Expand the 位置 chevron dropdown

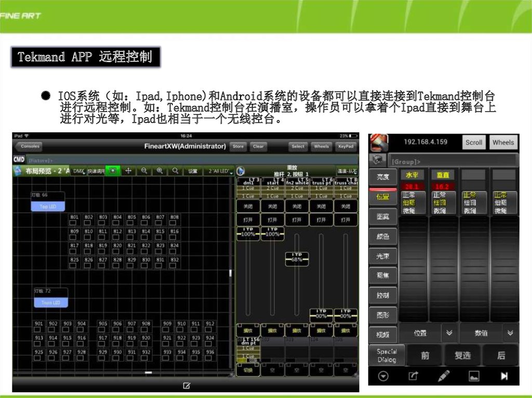pyautogui.click(x=449, y=333)
